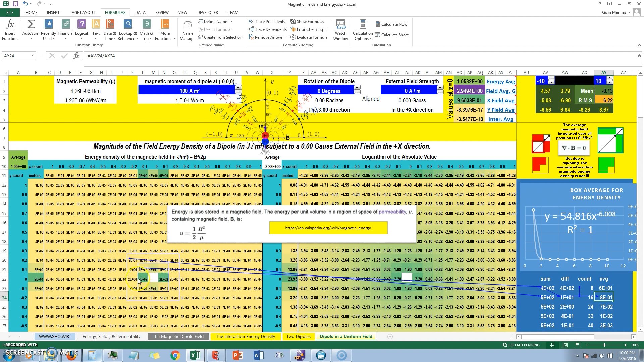Click the zoom slider handle

604,345
